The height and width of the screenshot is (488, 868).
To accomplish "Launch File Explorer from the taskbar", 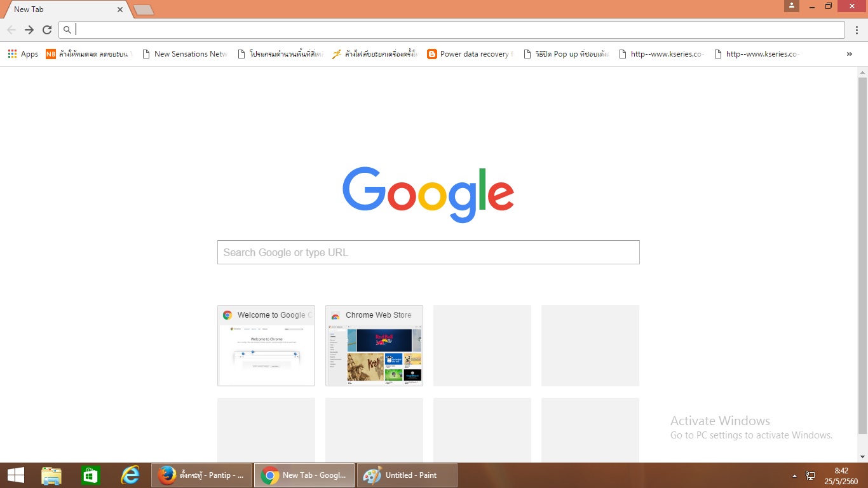I will tap(51, 475).
